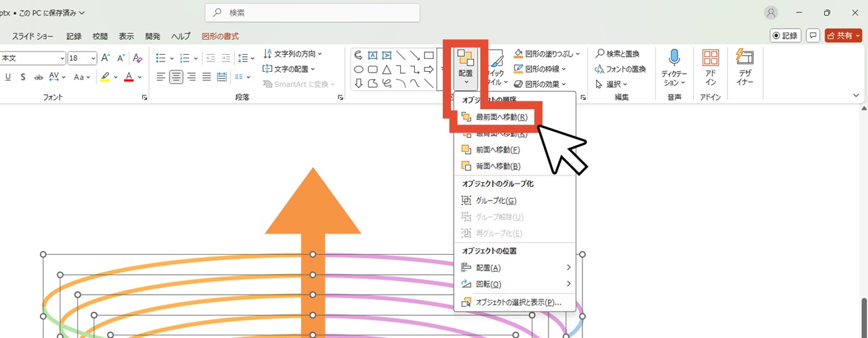Select the rounded rectangle shape
This screenshot has height=338, width=868.
373,70
